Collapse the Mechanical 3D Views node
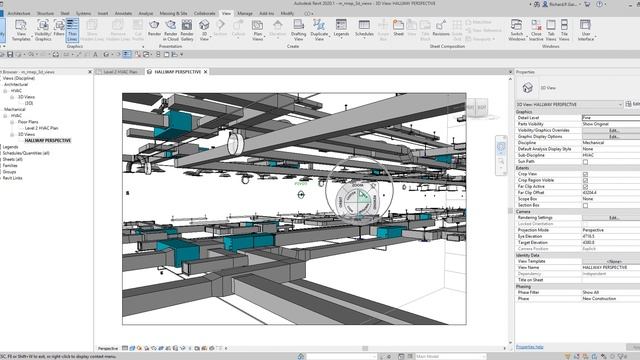The width and height of the screenshot is (640, 360). pos(12,134)
